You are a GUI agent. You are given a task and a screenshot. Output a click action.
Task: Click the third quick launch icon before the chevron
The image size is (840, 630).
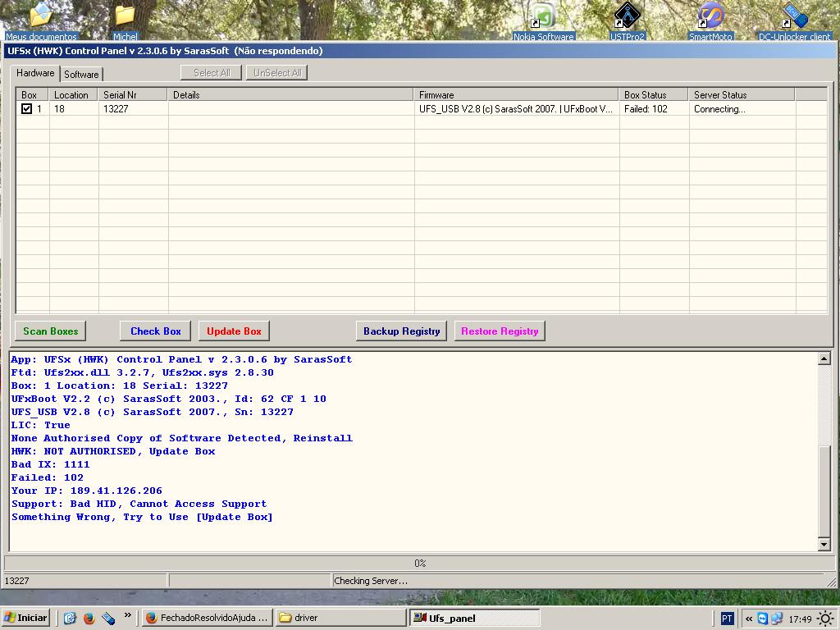108,619
